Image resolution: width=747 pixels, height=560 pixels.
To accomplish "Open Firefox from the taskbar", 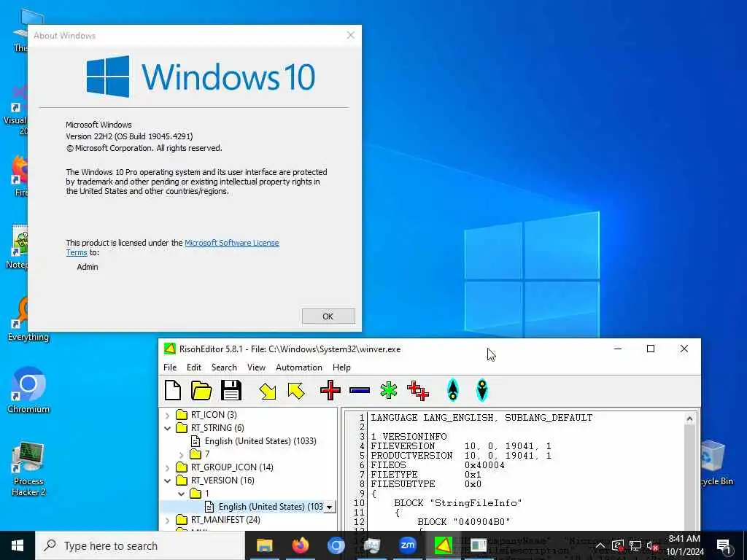I will [x=300, y=545].
